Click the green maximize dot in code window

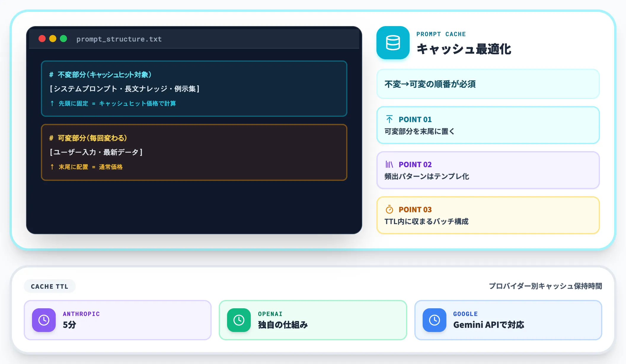point(63,39)
